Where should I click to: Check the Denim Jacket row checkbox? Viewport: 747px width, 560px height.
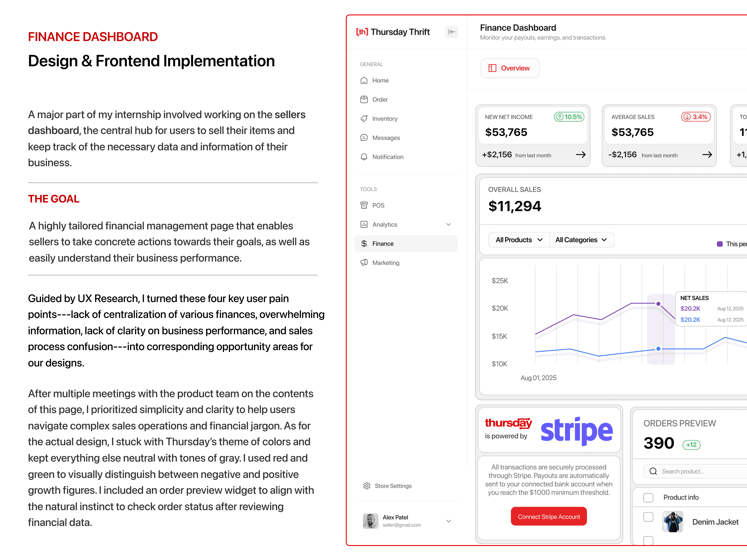(x=648, y=517)
